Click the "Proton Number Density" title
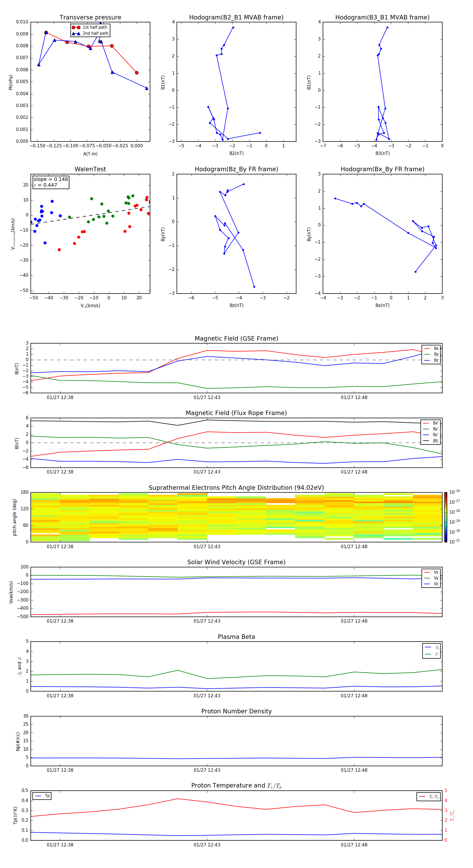The height and width of the screenshot is (868, 473). (236, 711)
